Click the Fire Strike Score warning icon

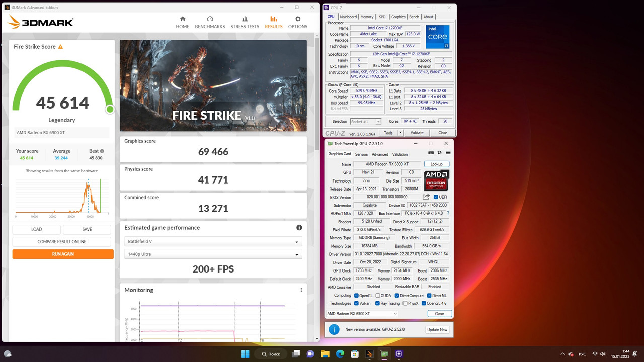point(61,47)
